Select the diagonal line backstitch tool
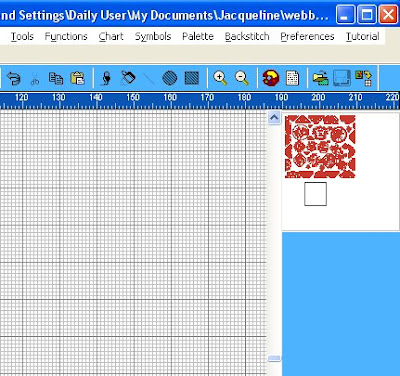This screenshot has height=376, width=400. coord(149,79)
